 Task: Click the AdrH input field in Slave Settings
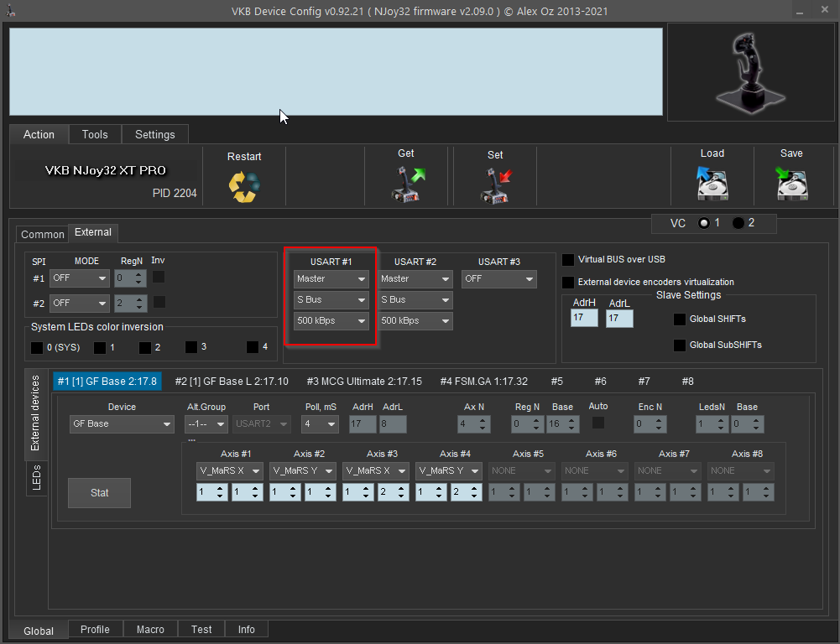pyautogui.click(x=584, y=319)
